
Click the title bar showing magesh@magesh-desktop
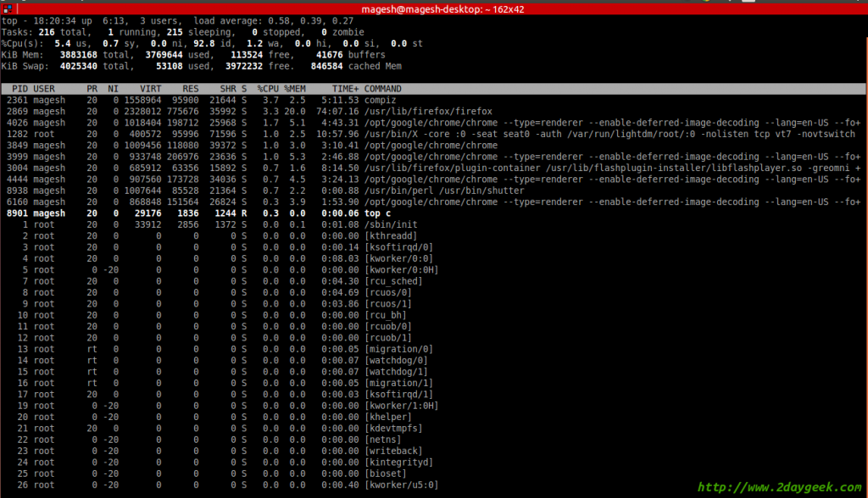click(x=434, y=8)
